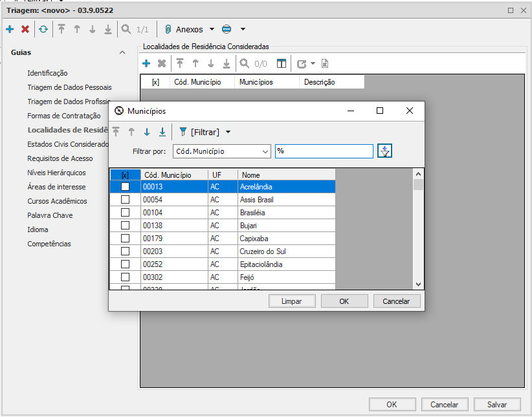Tick the checkbox for Cruzeiro do Sul
532x417 pixels.
[x=126, y=251]
